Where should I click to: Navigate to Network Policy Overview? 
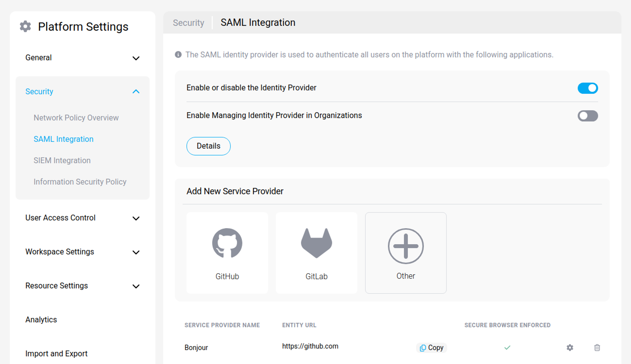tap(76, 117)
